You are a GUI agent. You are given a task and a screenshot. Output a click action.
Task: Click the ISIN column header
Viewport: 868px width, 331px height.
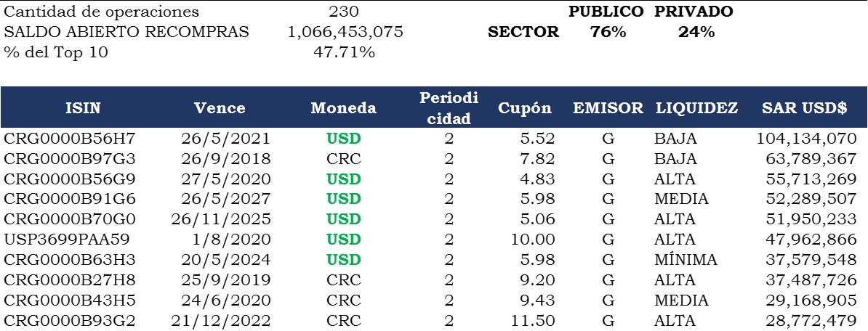(83, 108)
